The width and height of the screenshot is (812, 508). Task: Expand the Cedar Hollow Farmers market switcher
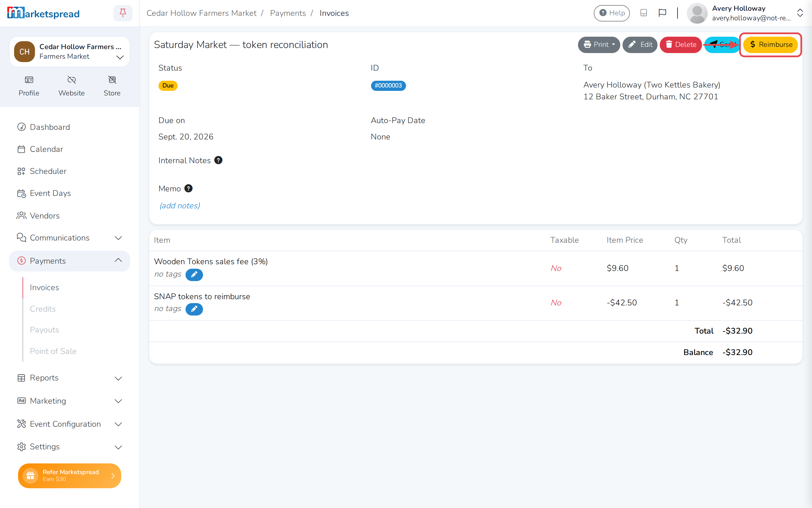pyautogui.click(x=120, y=57)
